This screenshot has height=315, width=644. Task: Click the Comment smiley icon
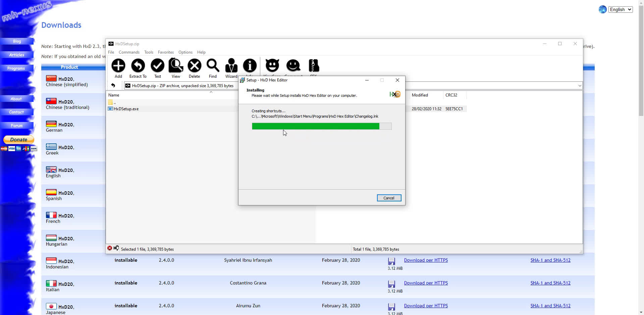tap(293, 65)
